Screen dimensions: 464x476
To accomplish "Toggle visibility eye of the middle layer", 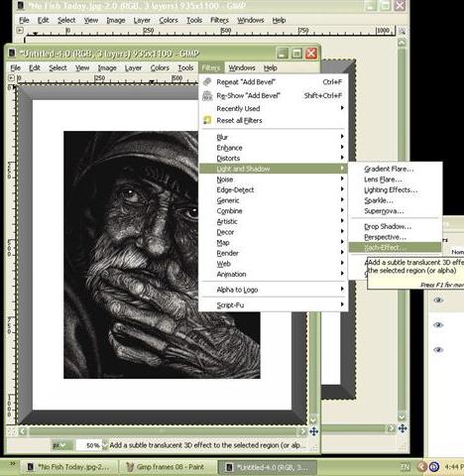I will point(438,324).
